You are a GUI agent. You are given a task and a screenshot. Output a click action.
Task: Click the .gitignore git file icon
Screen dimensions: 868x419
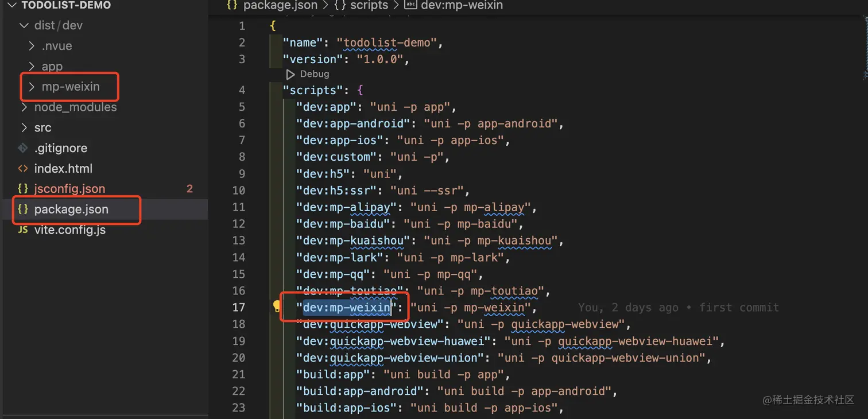tap(23, 148)
